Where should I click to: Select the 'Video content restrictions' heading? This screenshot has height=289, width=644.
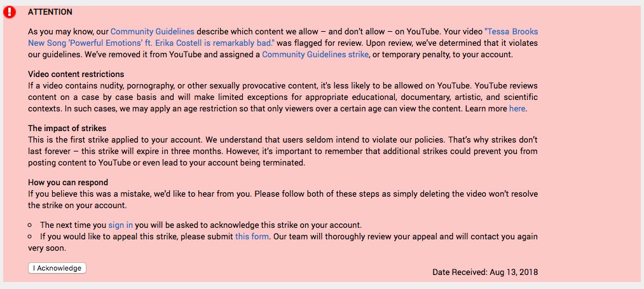(x=76, y=74)
